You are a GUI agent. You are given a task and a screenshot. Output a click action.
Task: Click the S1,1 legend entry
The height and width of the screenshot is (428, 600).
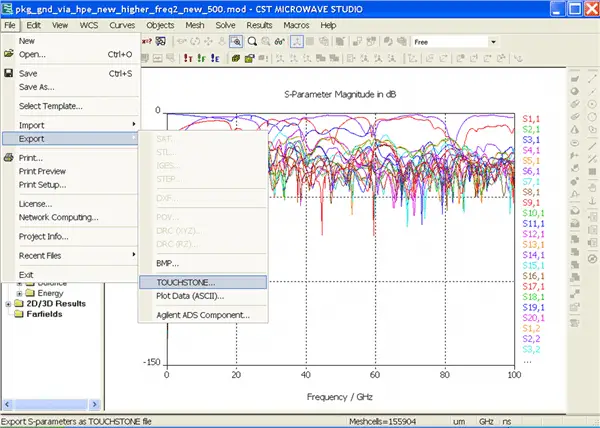pos(531,119)
